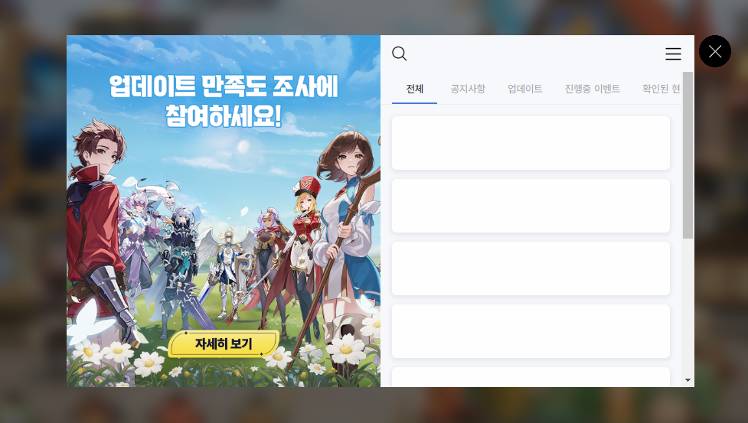
Task: Open the hamburger menu icon
Action: [673, 53]
